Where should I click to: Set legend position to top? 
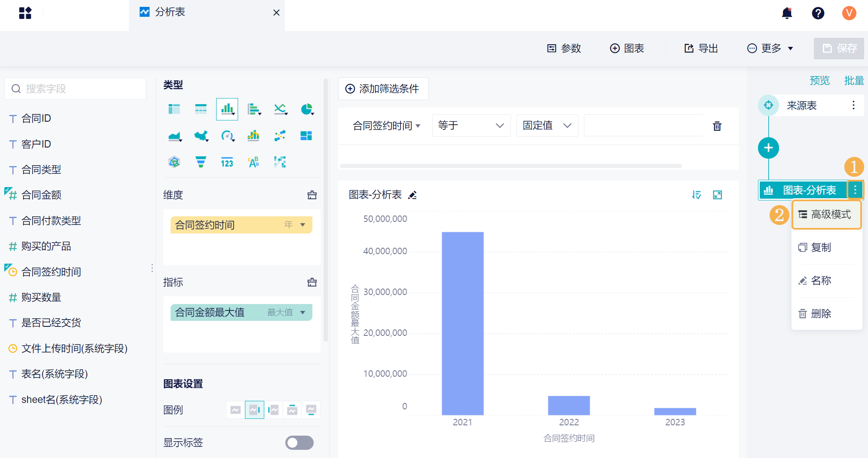(x=292, y=410)
